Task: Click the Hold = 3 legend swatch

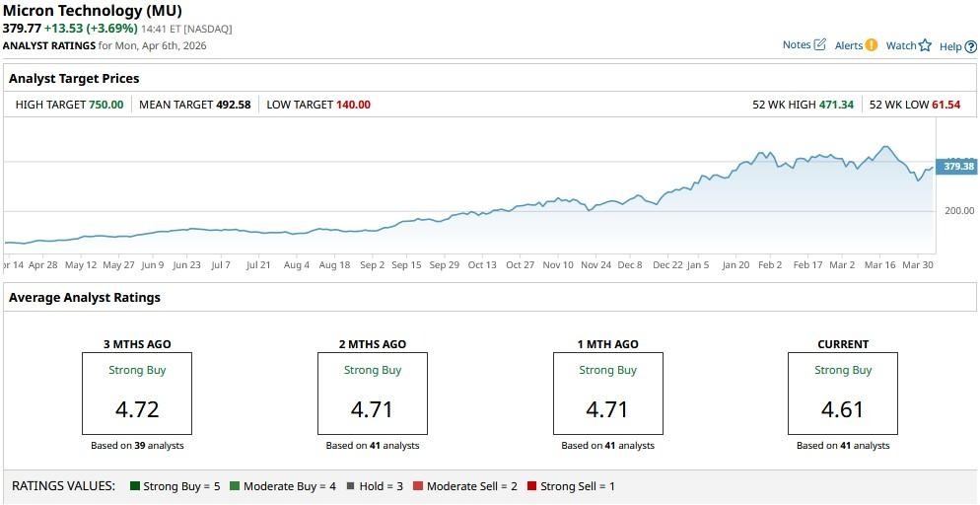Action: click(351, 486)
